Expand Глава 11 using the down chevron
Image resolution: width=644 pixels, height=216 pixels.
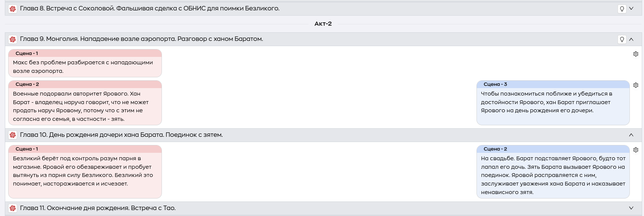point(631,208)
